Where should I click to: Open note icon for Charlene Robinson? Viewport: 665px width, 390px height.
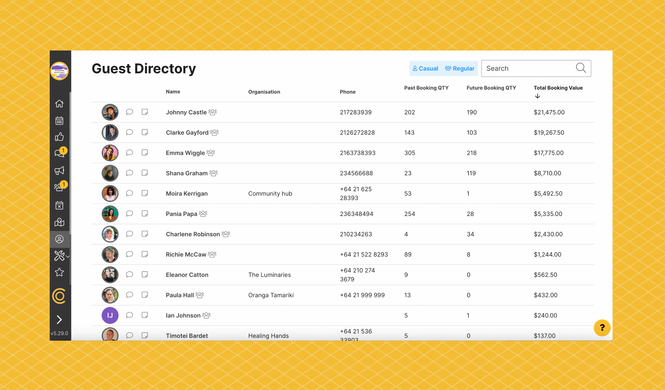pos(145,234)
